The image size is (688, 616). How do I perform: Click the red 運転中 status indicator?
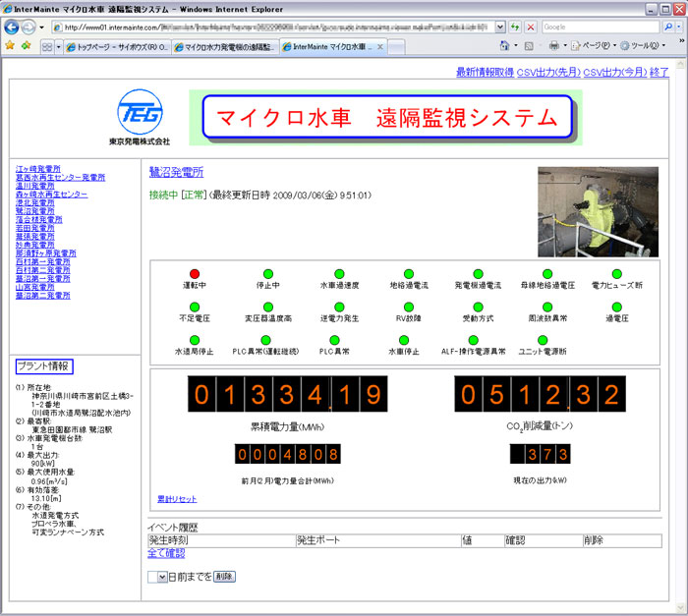pyautogui.click(x=194, y=273)
